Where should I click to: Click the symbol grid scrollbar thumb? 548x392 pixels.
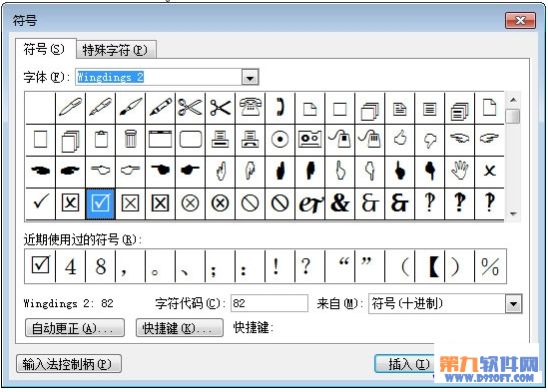(513, 116)
